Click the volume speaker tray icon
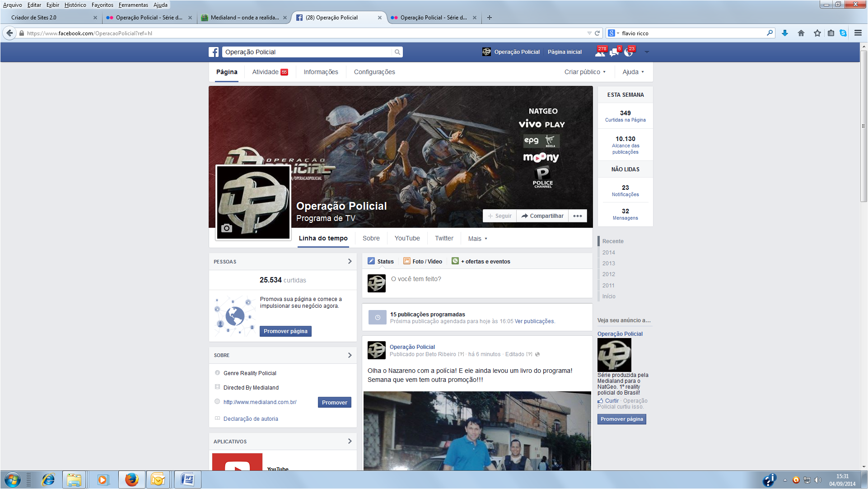The height and width of the screenshot is (489, 868). tap(818, 480)
